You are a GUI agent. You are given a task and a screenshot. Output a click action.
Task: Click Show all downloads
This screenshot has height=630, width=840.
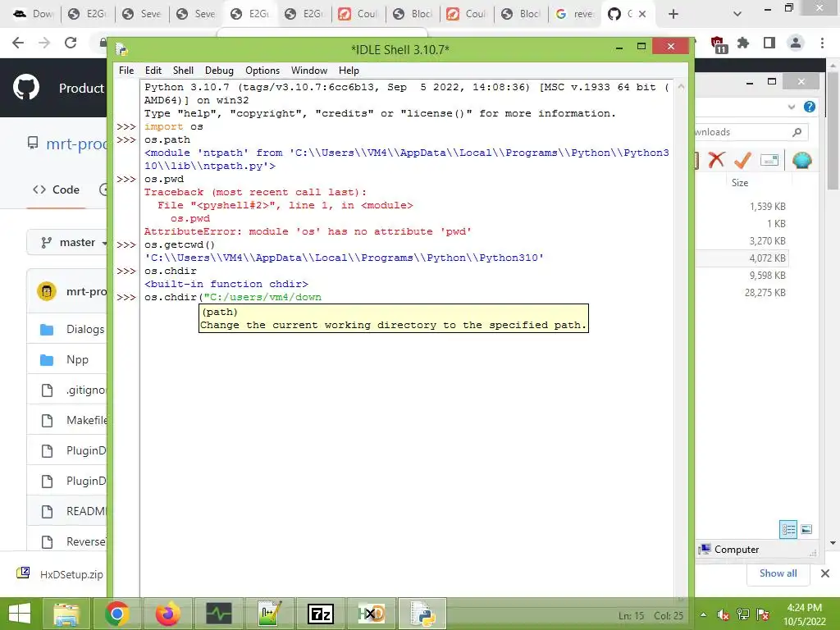pos(778,573)
